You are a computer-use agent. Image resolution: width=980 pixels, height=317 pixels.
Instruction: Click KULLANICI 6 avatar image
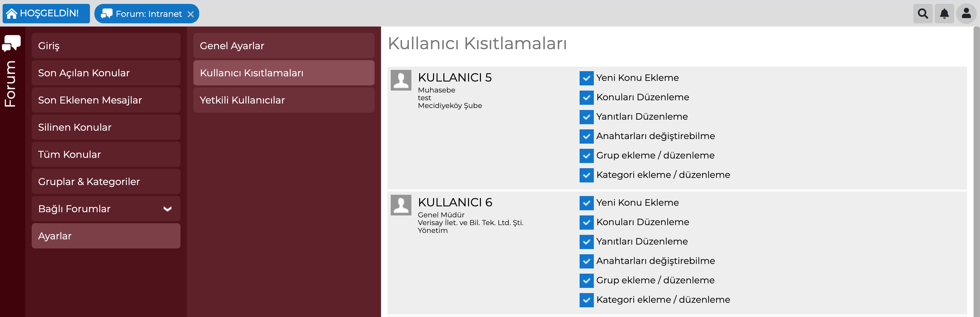(x=401, y=205)
